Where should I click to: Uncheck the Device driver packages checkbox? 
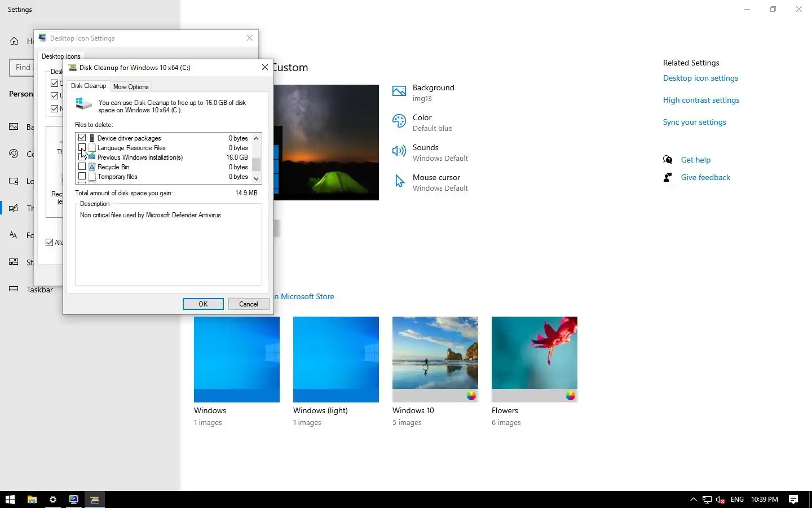point(82,138)
